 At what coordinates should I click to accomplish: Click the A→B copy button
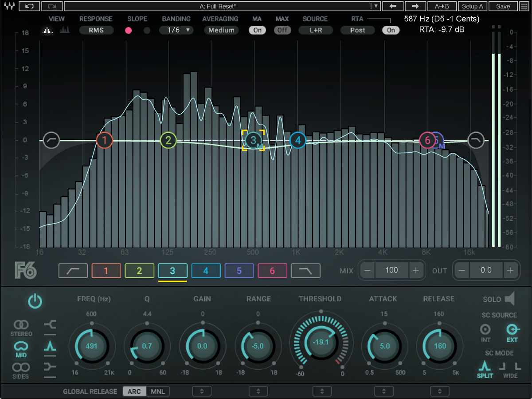point(442,6)
